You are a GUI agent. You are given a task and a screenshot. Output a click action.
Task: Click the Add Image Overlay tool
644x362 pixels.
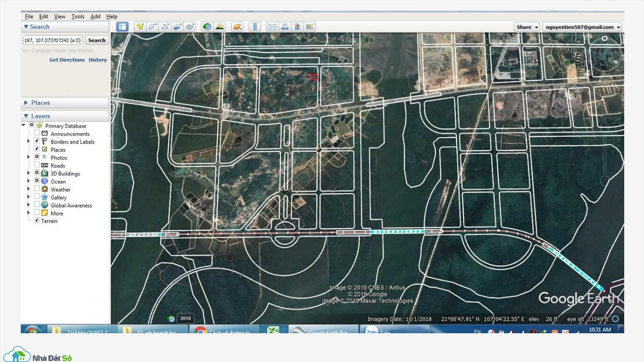[177, 27]
